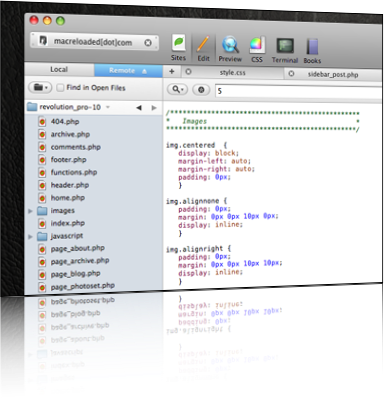Screen dimensions: 384x400
Task: Close the style.css tab
Action: click(x=188, y=72)
